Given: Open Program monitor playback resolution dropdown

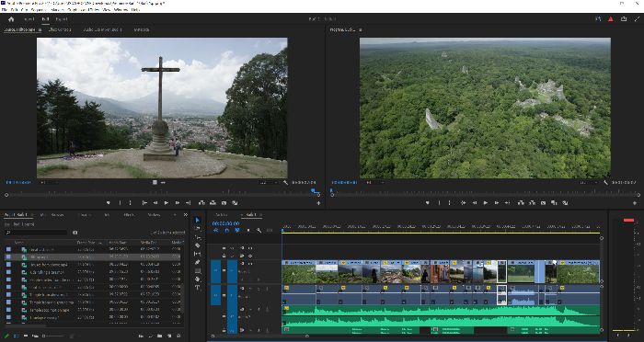Looking at the screenshot, I should 588,183.
